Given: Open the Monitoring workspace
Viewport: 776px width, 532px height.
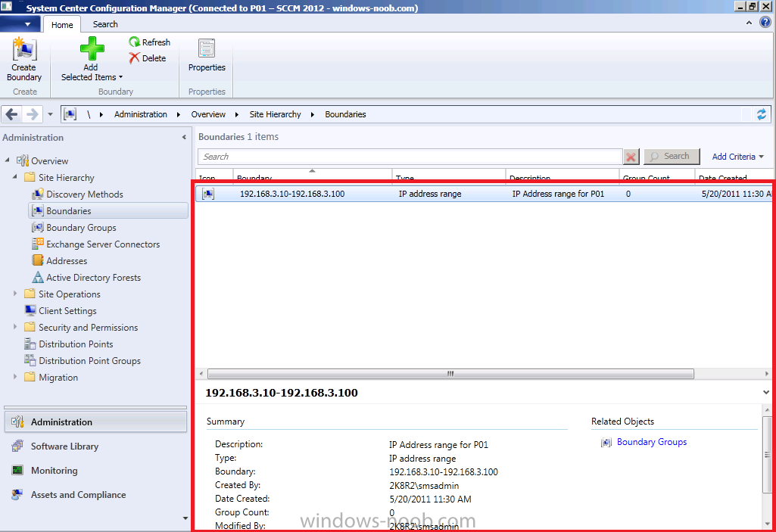Looking at the screenshot, I should click(95, 471).
